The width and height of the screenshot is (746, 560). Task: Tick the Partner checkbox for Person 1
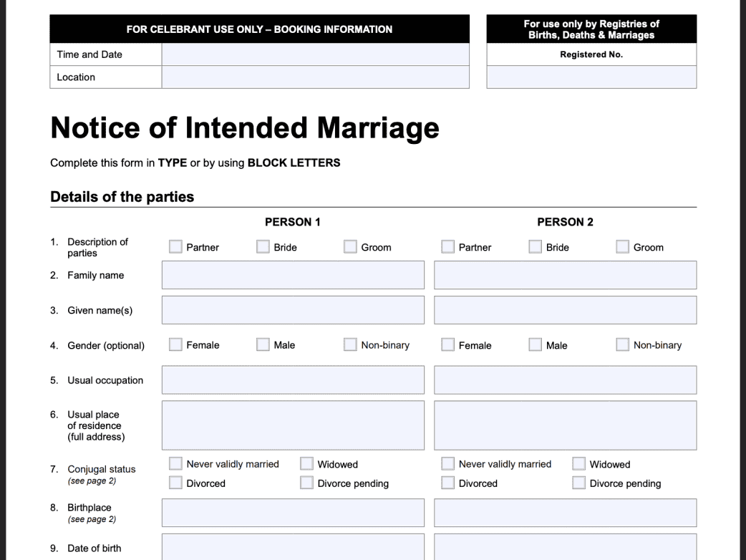coord(175,247)
